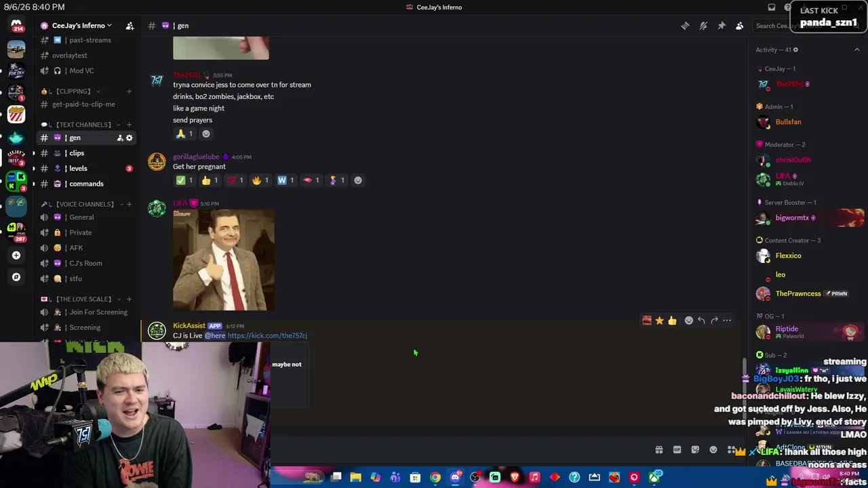The image size is (868, 488).
Task: Show pinned messages in gen channel
Action: (x=722, y=26)
